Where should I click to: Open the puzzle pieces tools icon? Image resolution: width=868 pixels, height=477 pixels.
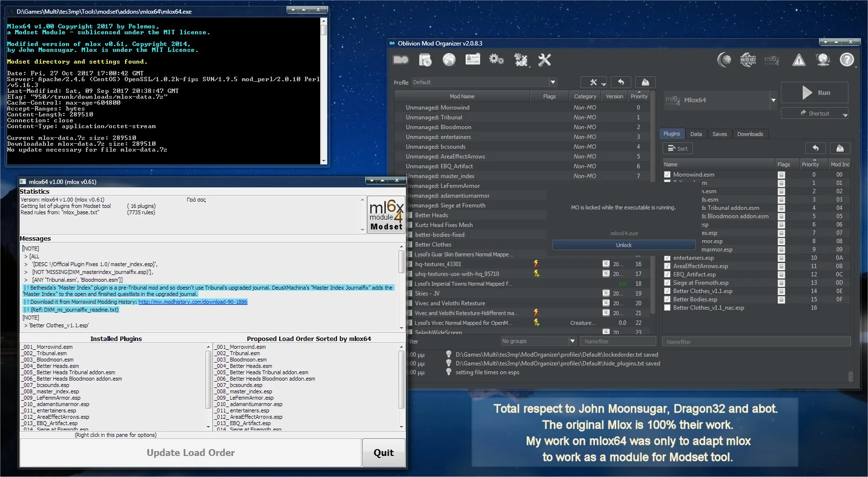click(521, 60)
